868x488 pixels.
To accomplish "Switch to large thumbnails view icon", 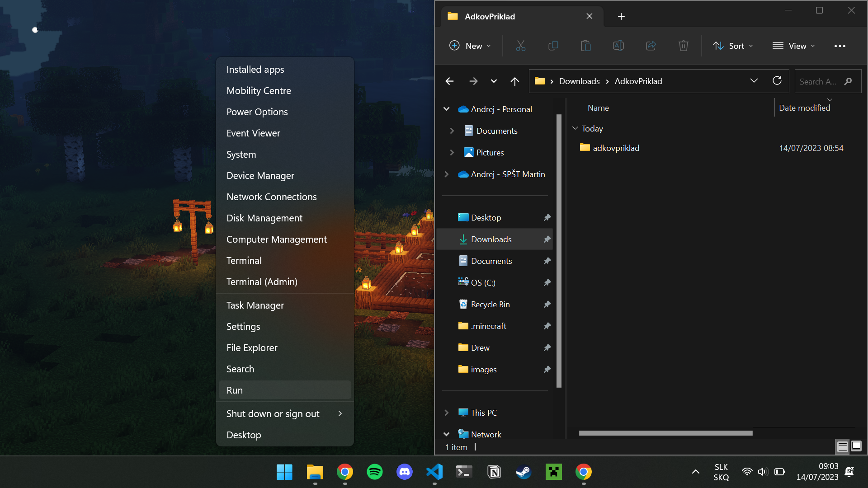I will (x=856, y=446).
